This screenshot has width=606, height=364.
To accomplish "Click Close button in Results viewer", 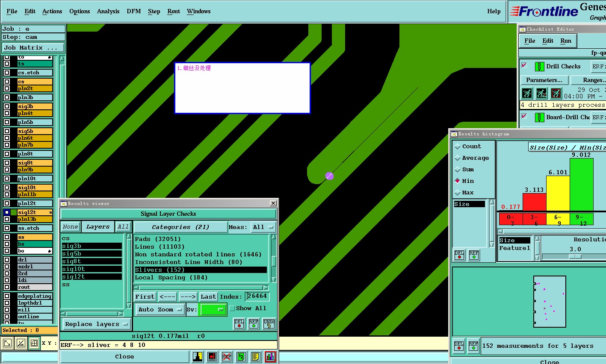I will [x=124, y=357].
